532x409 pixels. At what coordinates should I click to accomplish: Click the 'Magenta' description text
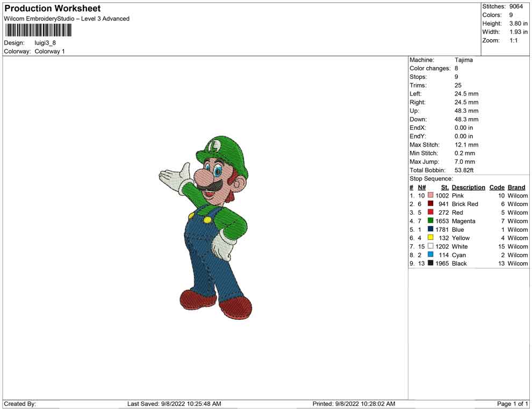click(463, 221)
